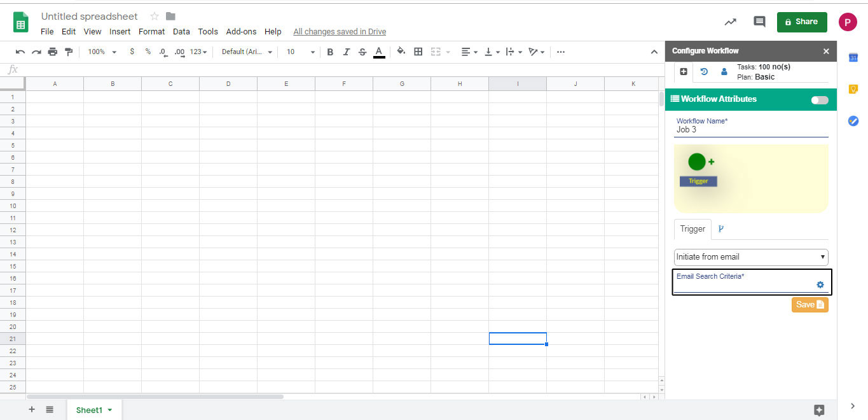Viewport: 868px width, 420px height.
Task: Click the green plus beside the trigger node
Action: 711,162
